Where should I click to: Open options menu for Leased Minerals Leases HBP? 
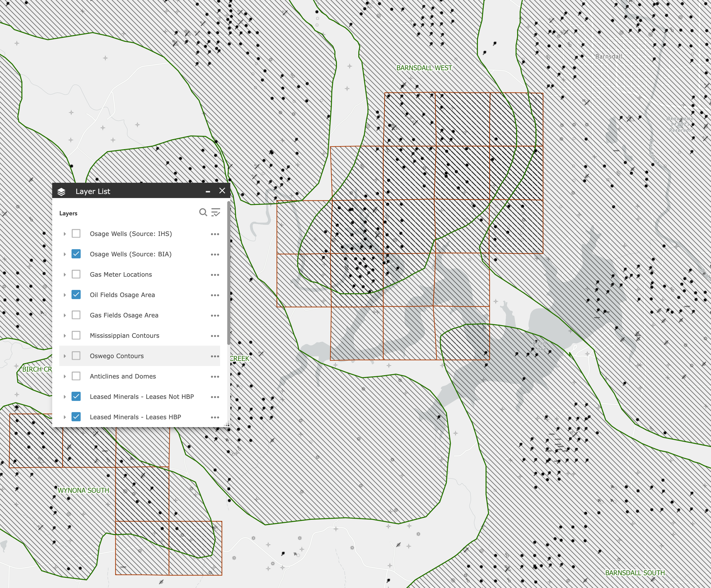215,417
